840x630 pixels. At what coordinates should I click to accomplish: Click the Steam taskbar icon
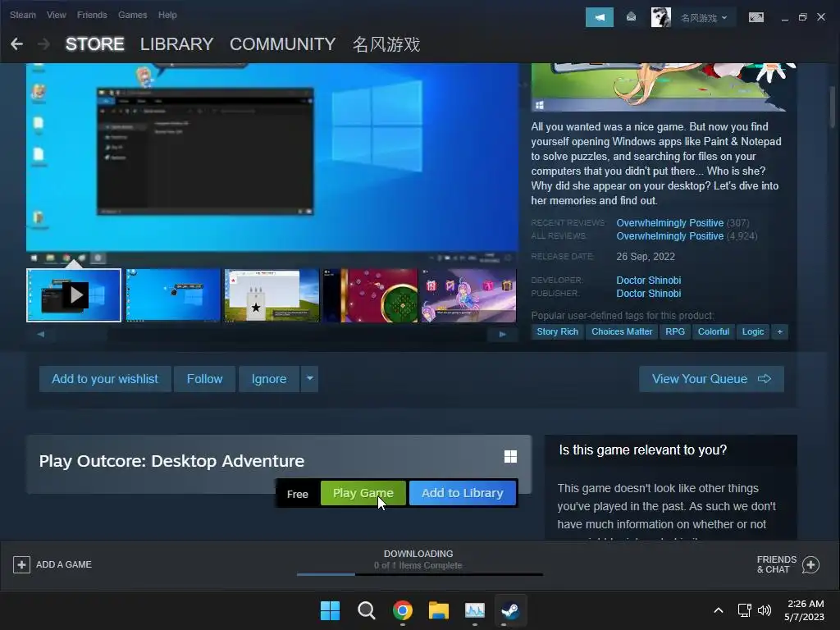[x=510, y=610]
